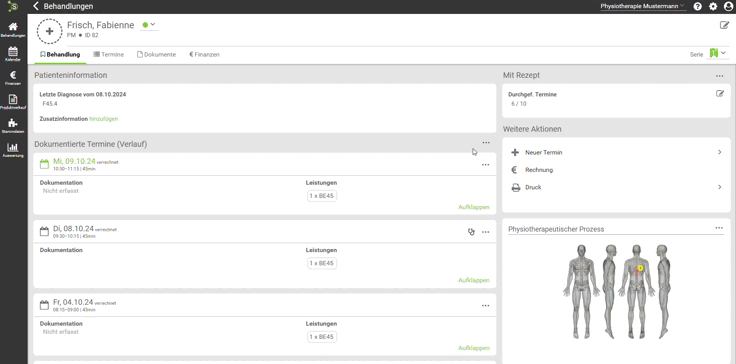Add patient photo via plus circle
Viewport: 736px width, 364px height.
(x=49, y=31)
